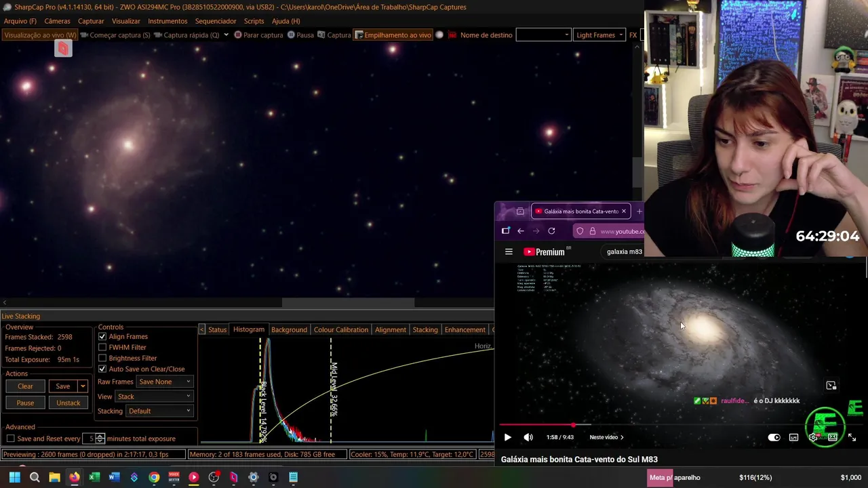Click FX button in toolbar
Screen dimensions: 868x488
click(633, 35)
